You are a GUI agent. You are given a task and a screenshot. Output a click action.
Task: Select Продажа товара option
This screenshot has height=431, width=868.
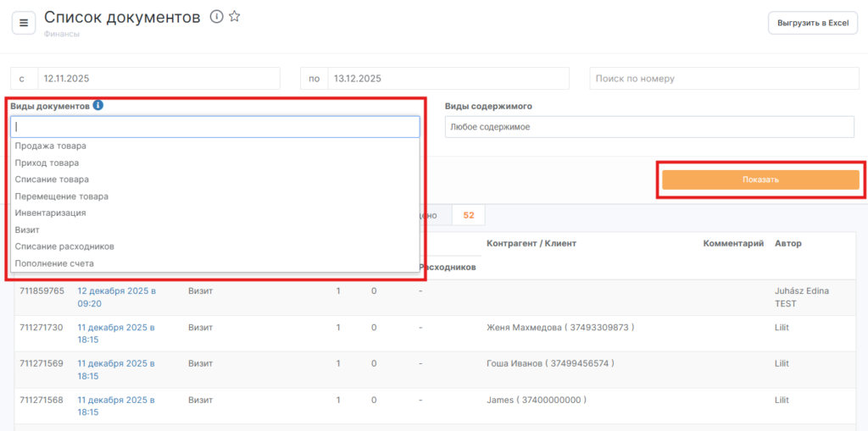pos(50,146)
